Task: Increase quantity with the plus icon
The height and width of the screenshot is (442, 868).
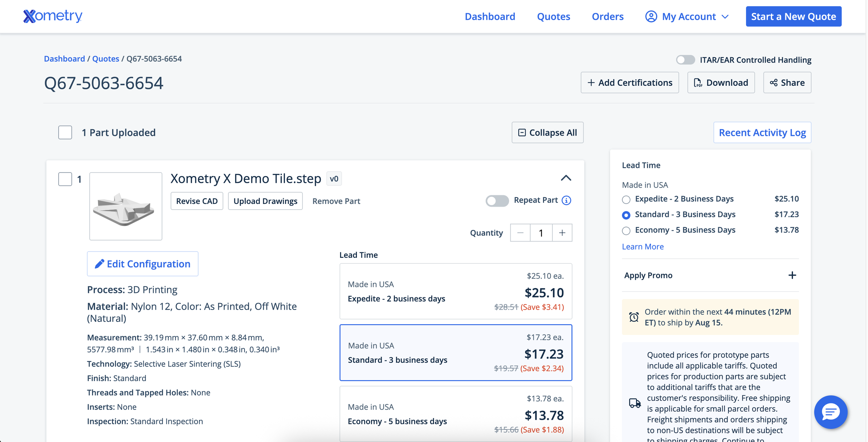Action: coord(562,233)
